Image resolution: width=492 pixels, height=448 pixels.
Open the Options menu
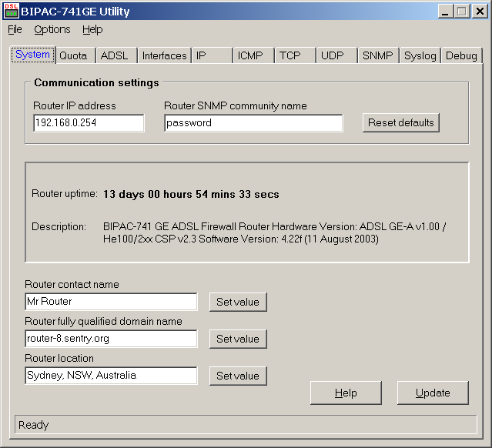(52, 29)
